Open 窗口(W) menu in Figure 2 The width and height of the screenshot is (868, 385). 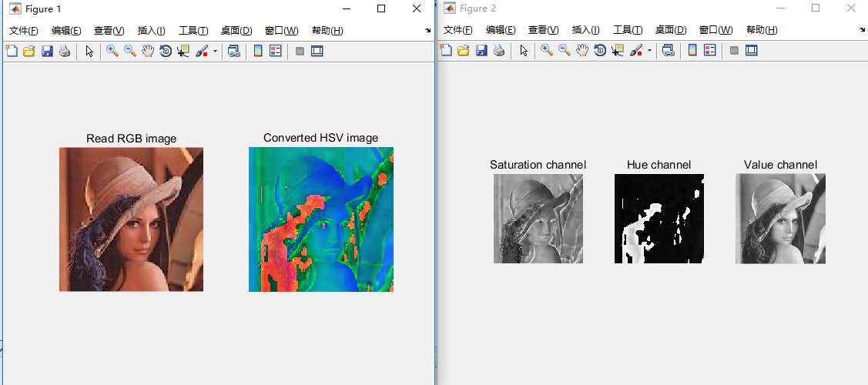(716, 30)
